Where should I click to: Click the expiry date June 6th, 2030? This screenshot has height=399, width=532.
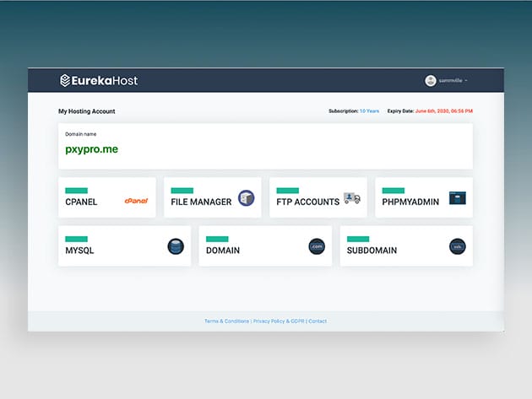[x=444, y=111]
